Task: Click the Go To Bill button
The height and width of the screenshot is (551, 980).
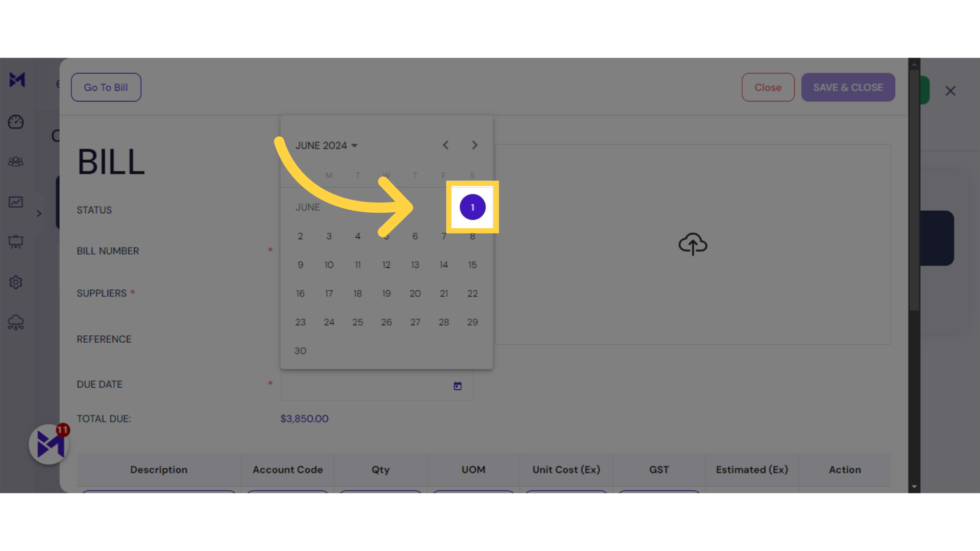Action: pos(106,87)
